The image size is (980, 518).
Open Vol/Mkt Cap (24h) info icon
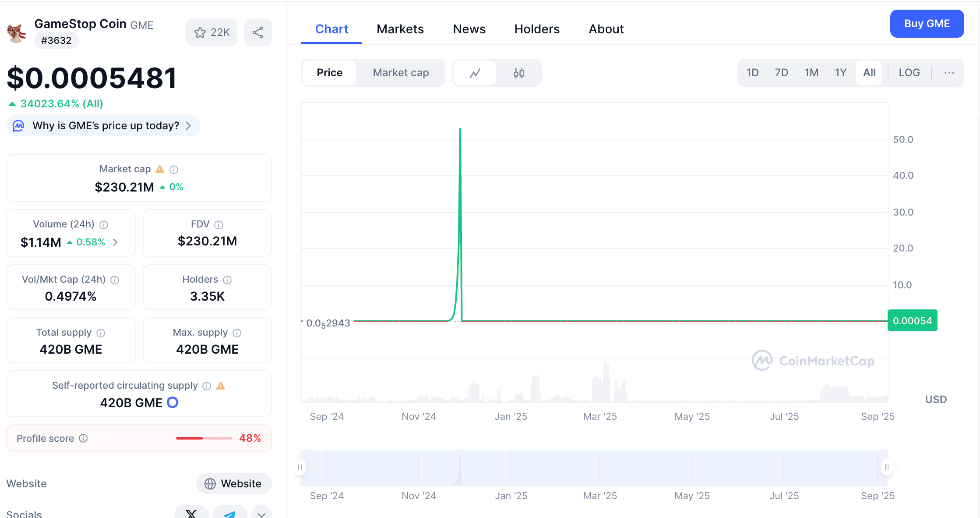click(x=115, y=280)
